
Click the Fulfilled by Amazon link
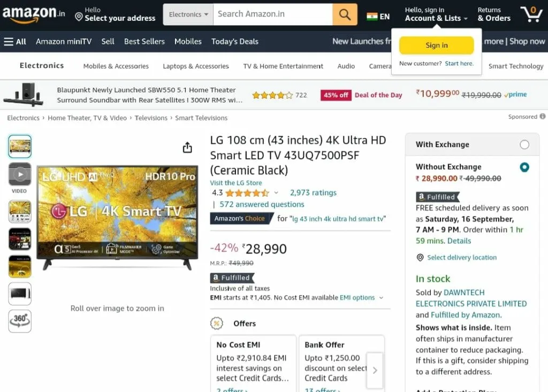pyautogui.click(x=466, y=315)
